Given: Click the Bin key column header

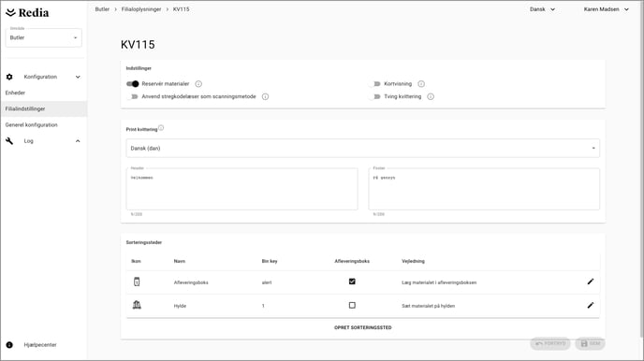Looking at the screenshot, I should [270, 261].
